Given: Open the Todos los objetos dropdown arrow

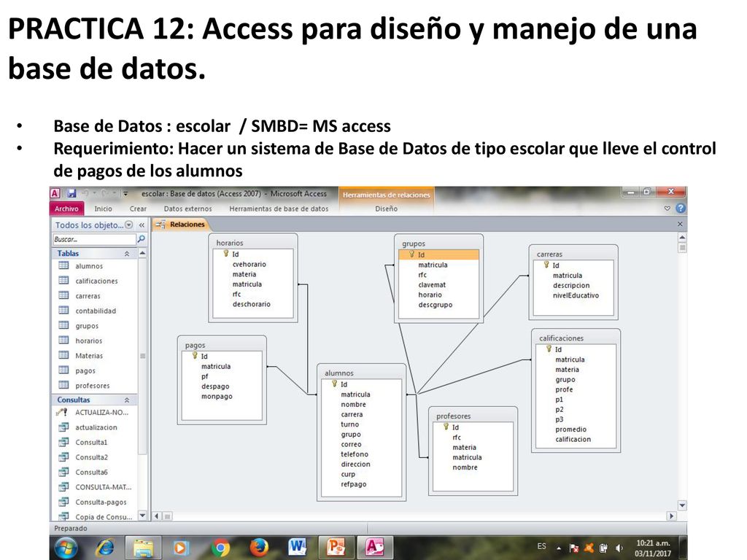Looking at the screenshot, I should point(128,225).
